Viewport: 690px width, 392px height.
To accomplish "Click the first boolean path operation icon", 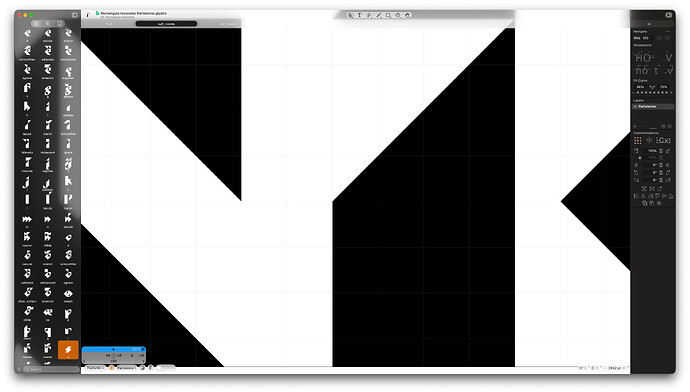I will (x=644, y=203).
